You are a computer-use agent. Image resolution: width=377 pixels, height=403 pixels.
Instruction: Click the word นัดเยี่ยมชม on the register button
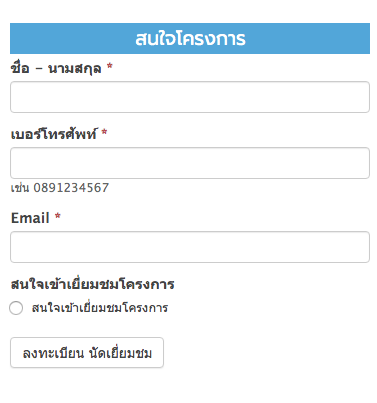[x=121, y=353]
